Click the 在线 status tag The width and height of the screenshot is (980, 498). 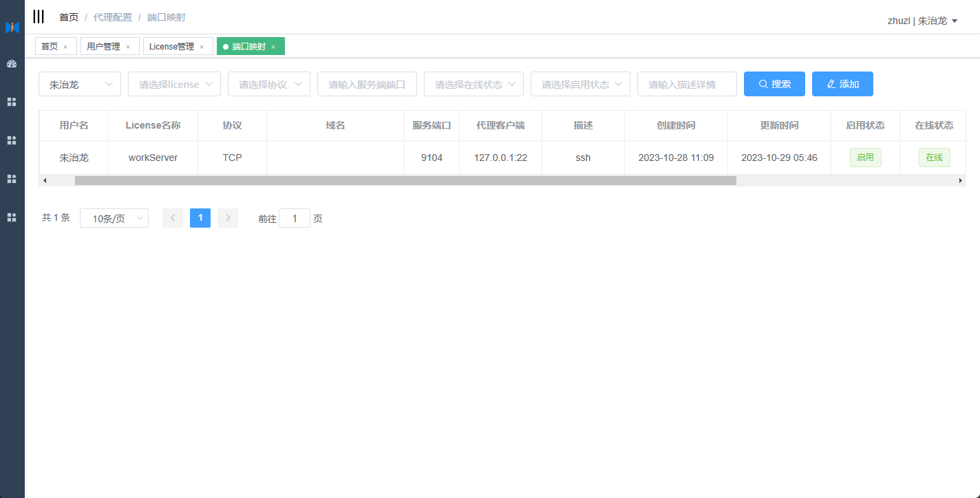934,158
